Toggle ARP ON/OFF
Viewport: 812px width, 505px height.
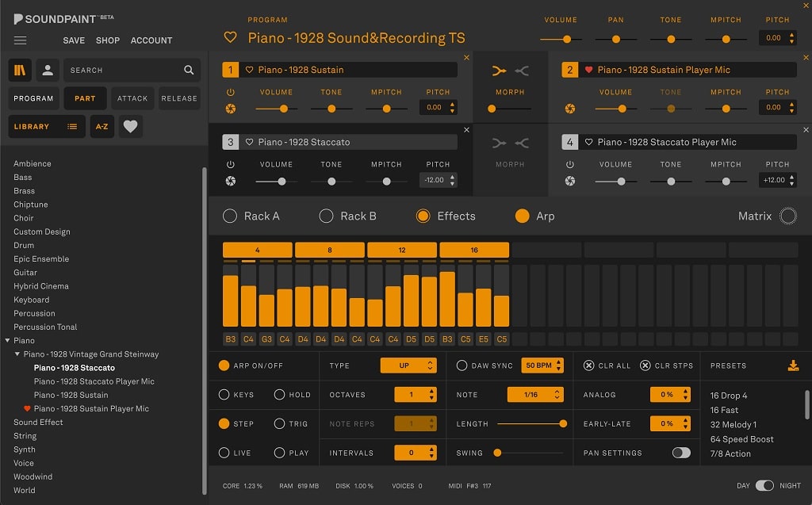pyautogui.click(x=224, y=365)
